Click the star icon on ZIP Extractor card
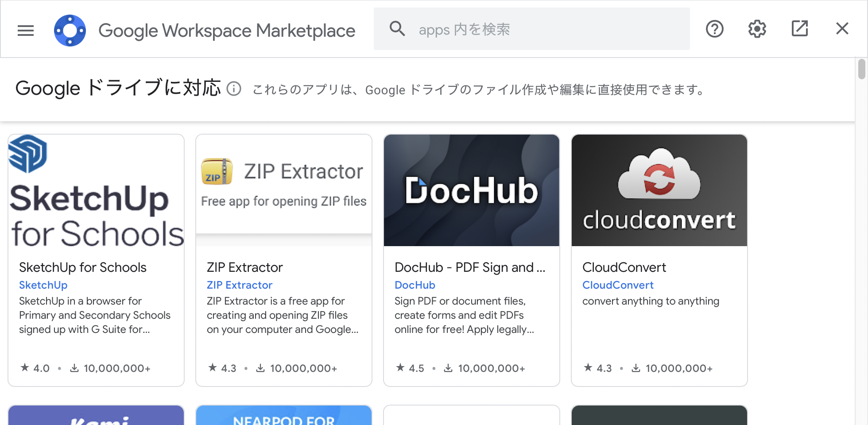868x425 pixels. (x=212, y=367)
